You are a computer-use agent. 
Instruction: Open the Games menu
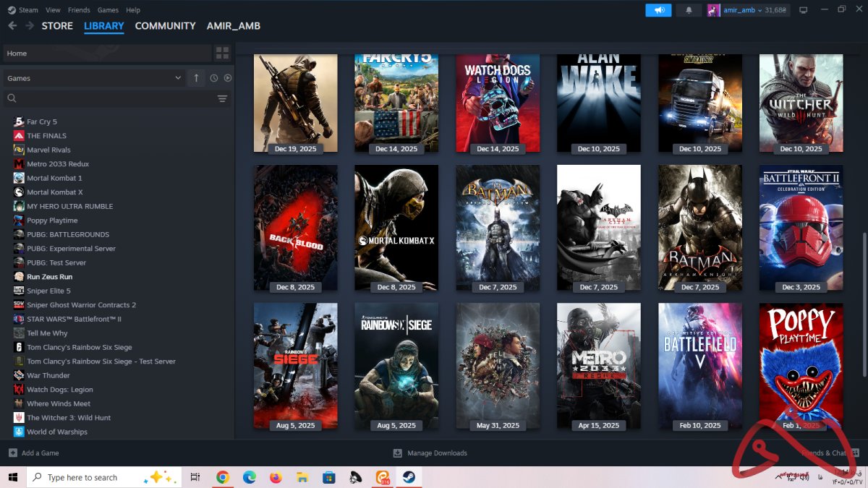coord(108,10)
